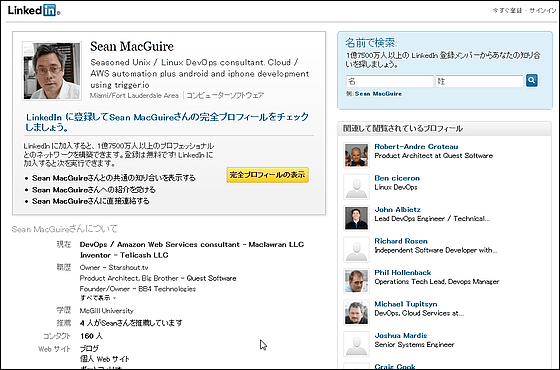
Task: Click the yellow 完全プロフィールの表示 button
Action: click(268, 175)
